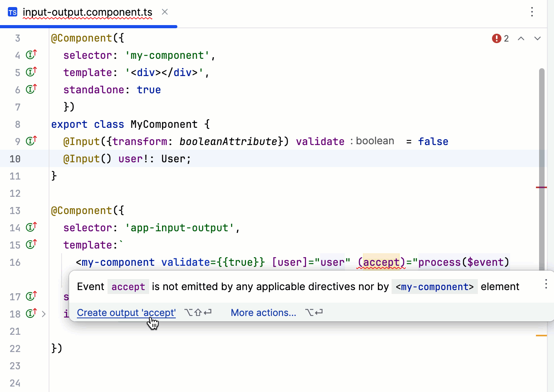Click the gutter icon beside the template property
Viewport: 554px width, 392px height.
[31, 72]
